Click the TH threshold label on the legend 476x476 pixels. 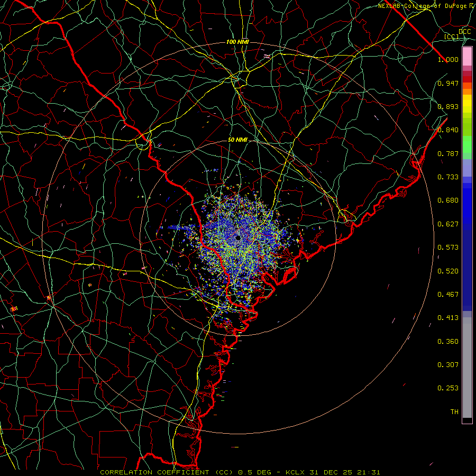click(454, 412)
